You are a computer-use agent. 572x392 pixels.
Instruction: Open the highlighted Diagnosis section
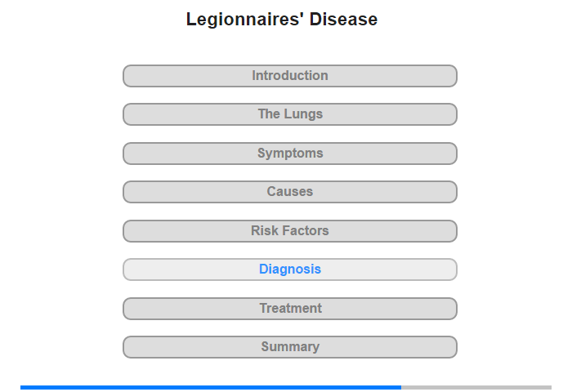click(289, 269)
